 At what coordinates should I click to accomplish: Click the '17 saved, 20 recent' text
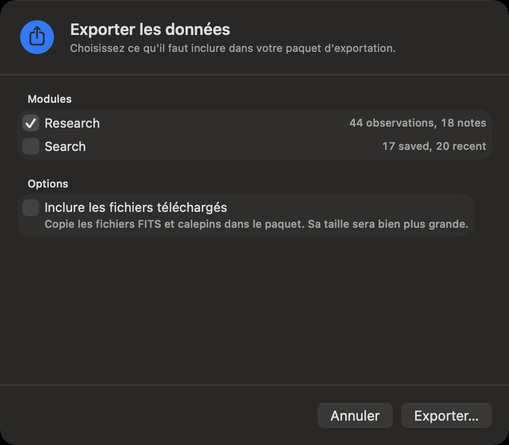point(434,146)
